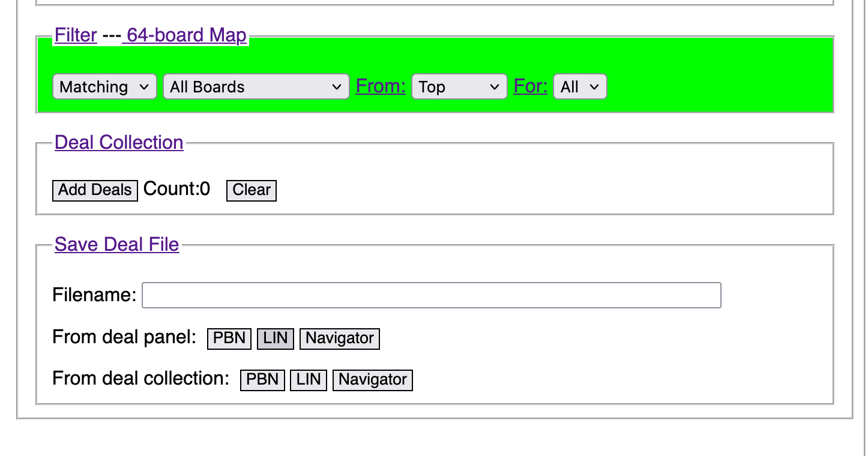Expand the All dropdown after For:
The height and width of the screenshot is (456, 868).
[580, 87]
